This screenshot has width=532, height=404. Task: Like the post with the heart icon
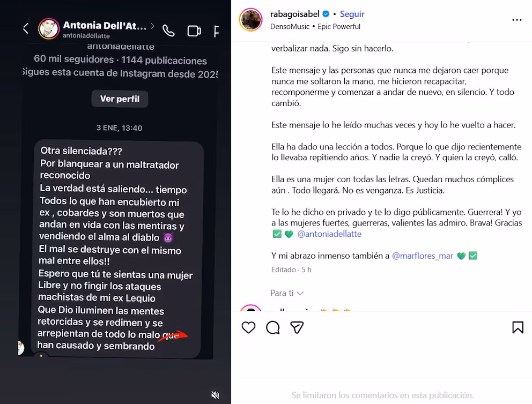click(248, 327)
